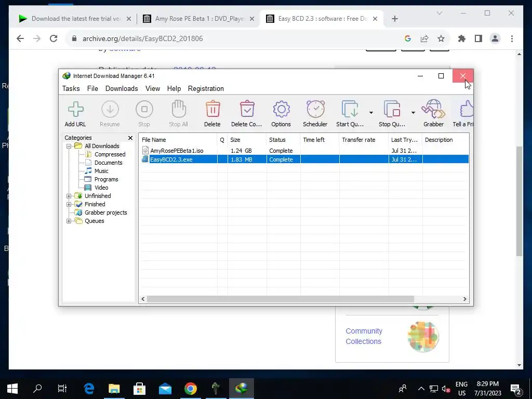Screen dimensions: 532x399
Task: Expand the Unfinished category node
Action: (69, 196)
